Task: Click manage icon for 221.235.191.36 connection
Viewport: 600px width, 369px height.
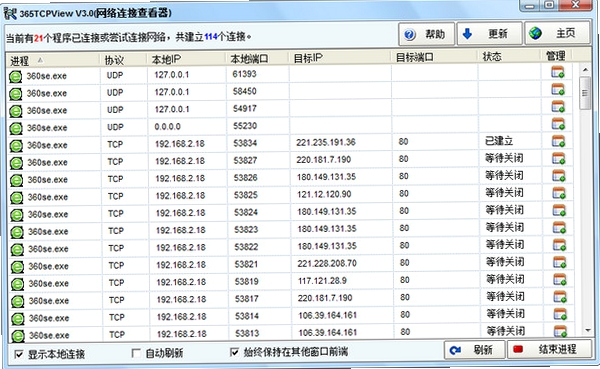Action: [558, 141]
